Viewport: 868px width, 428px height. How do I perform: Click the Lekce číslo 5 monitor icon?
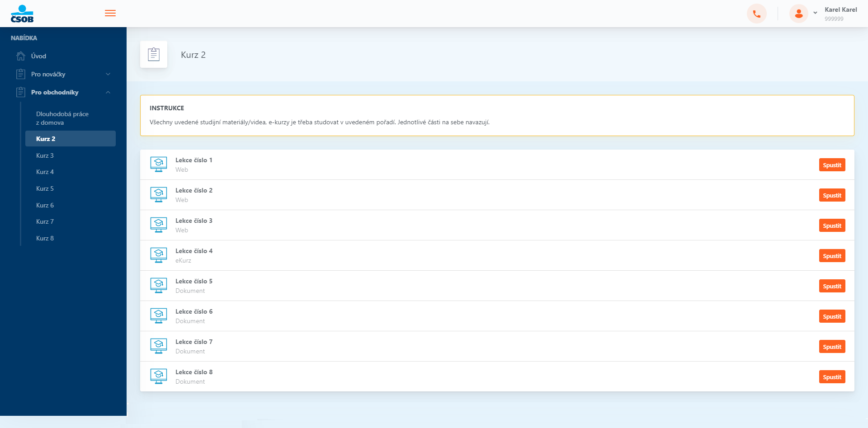point(159,286)
